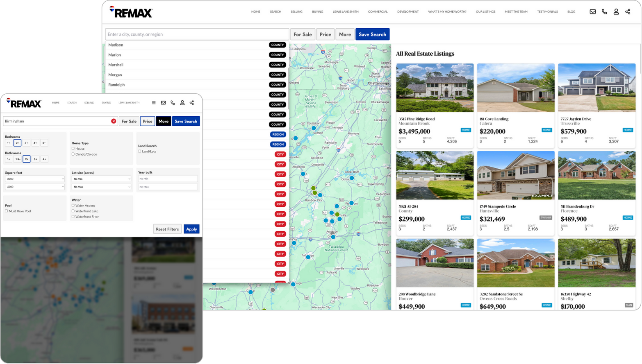Open the hamburger menu in the small window

tap(154, 103)
